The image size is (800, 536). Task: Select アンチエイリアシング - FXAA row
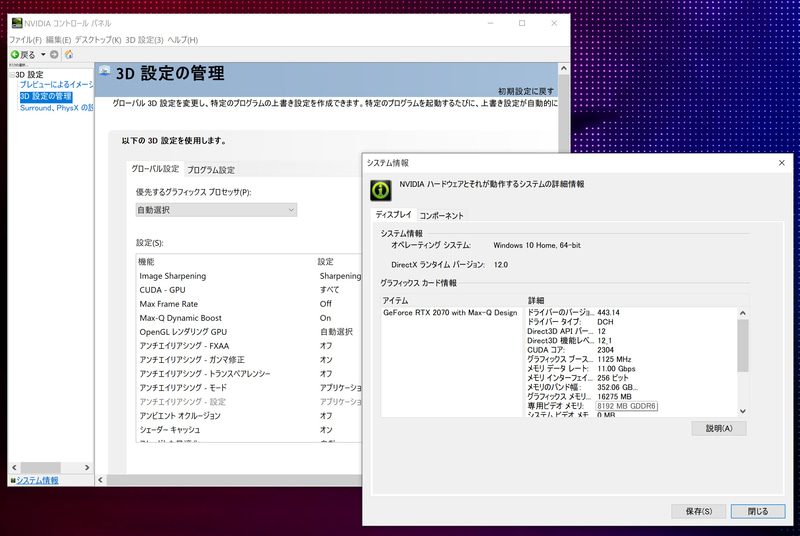click(x=249, y=346)
